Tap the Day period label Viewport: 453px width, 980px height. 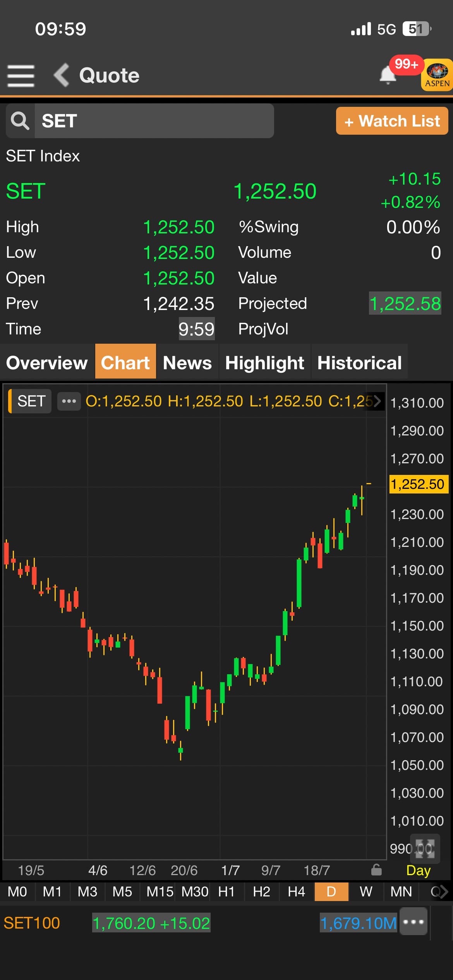419,870
